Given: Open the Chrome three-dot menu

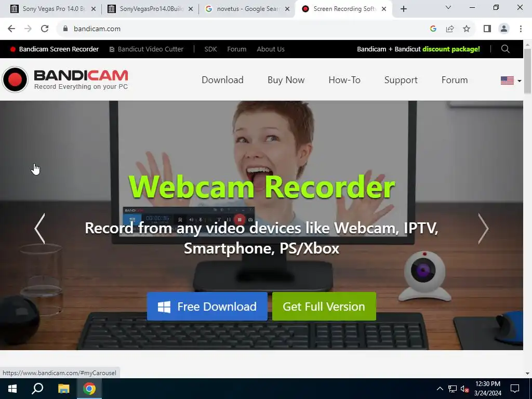Looking at the screenshot, I should [521, 29].
